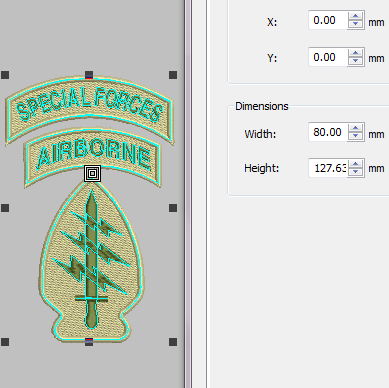Click the design center origin marker
Viewport: 389px width, 388px height.
click(92, 174)
